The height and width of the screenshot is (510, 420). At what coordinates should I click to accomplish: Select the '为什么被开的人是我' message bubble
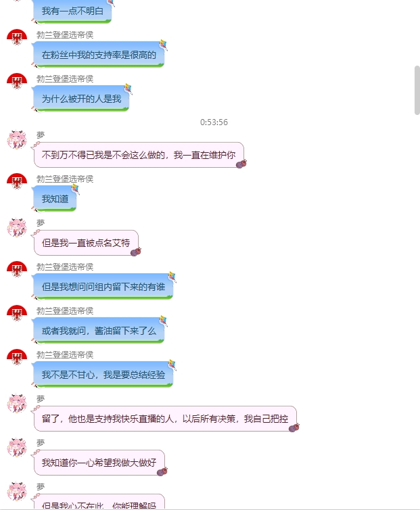[81, 99]
